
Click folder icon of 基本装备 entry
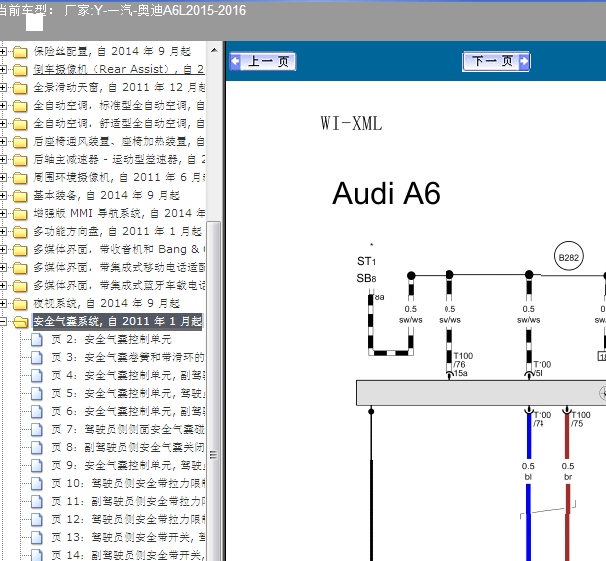(x=20, y=196)
